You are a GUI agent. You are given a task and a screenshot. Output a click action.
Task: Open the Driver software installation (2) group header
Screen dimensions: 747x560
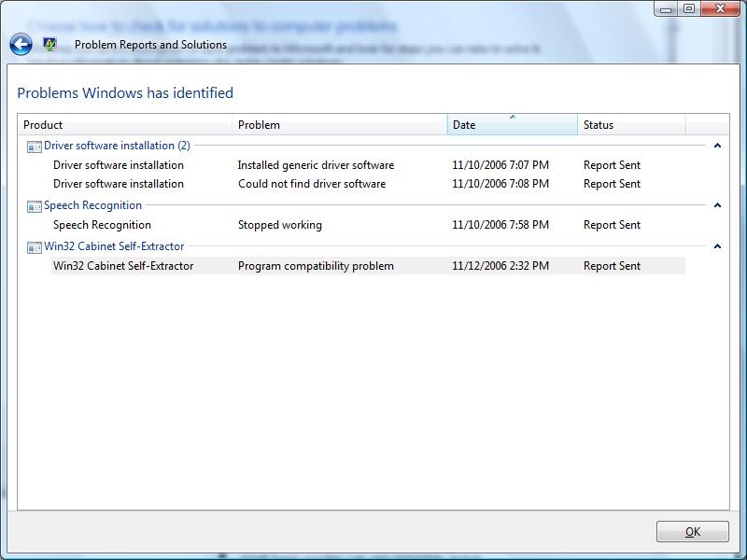117,146
